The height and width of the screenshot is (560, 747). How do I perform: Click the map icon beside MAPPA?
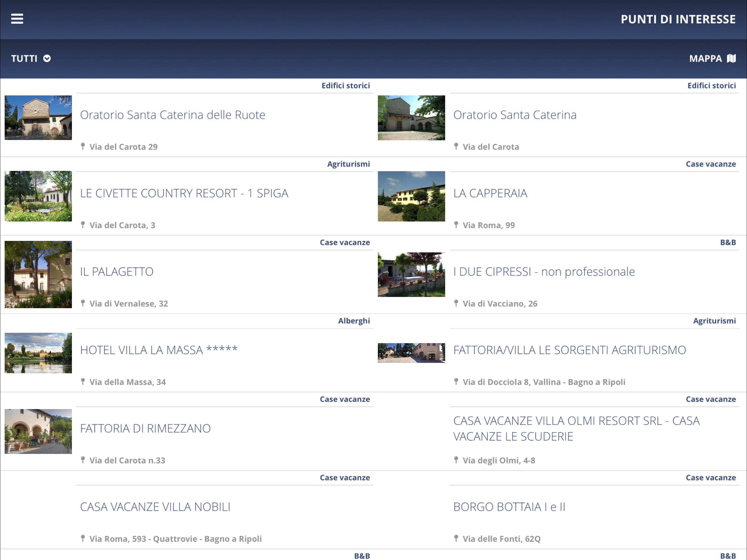tap(731, 59)
